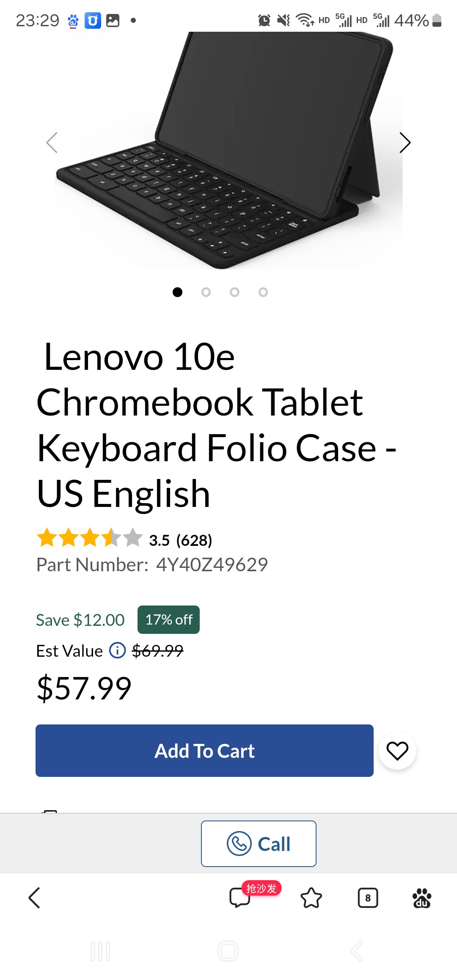Click the (628) review count

[x=194, y=540]
